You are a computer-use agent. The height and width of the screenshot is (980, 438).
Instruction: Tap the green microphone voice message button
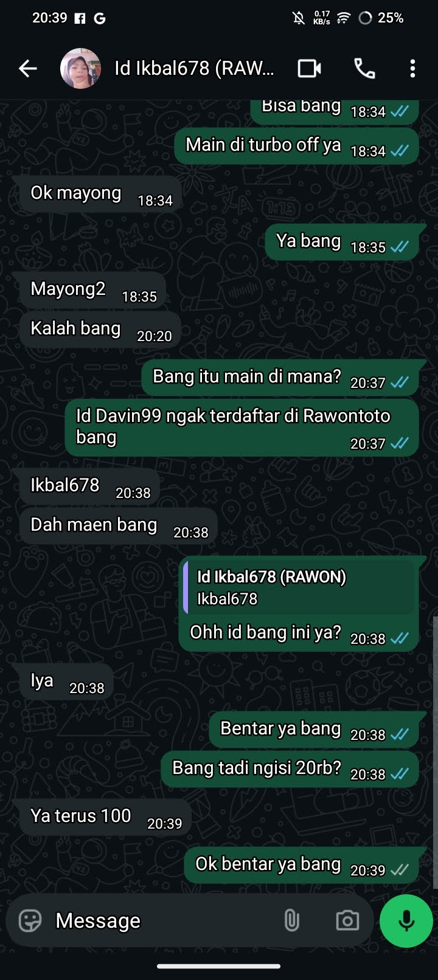point(406,921)
